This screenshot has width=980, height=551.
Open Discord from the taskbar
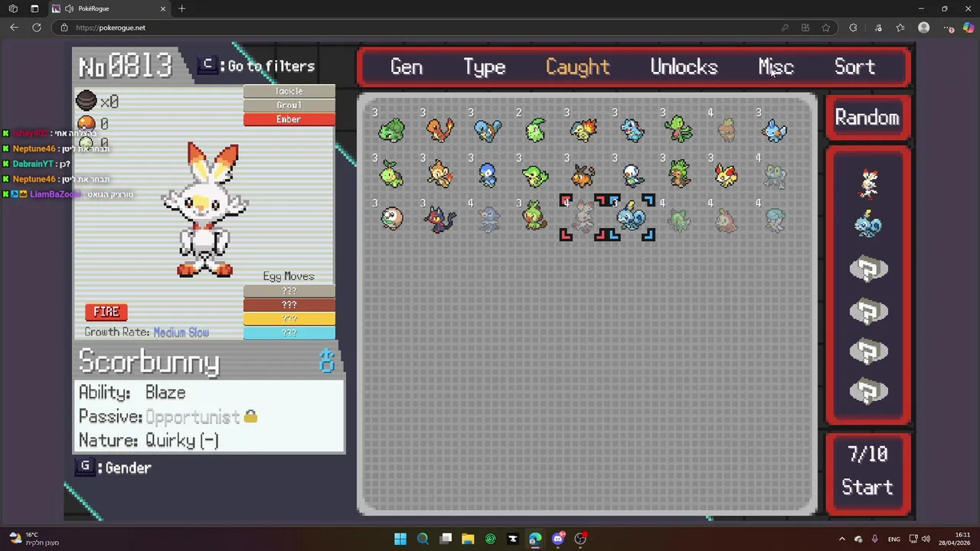click(x=558, y=539)
